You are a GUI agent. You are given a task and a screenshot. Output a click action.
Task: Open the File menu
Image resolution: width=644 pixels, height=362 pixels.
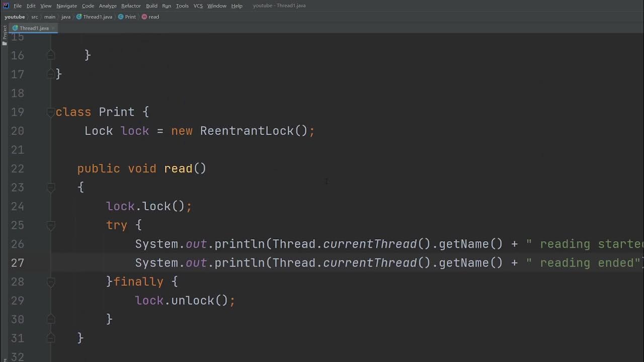18,6
